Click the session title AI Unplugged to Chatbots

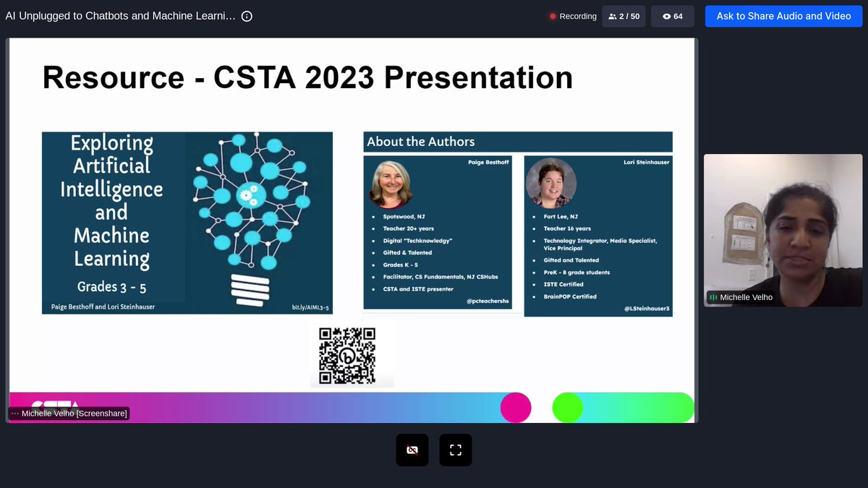120,16
